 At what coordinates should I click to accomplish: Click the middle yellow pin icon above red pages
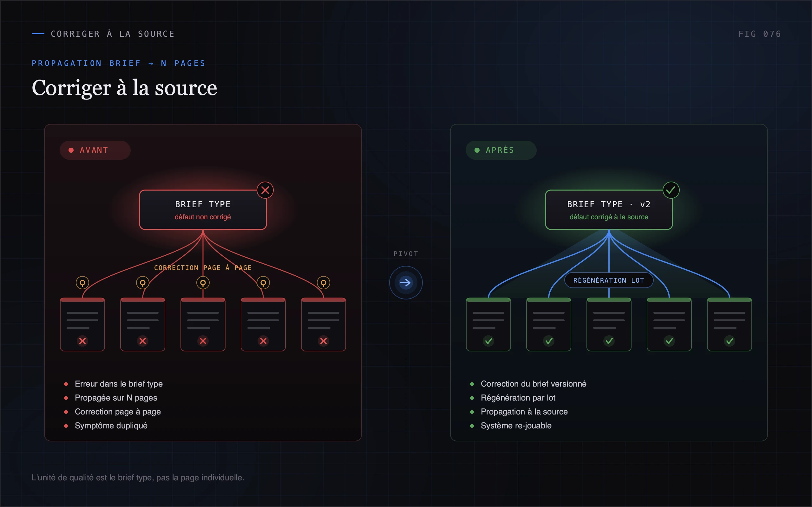[203, 283]
